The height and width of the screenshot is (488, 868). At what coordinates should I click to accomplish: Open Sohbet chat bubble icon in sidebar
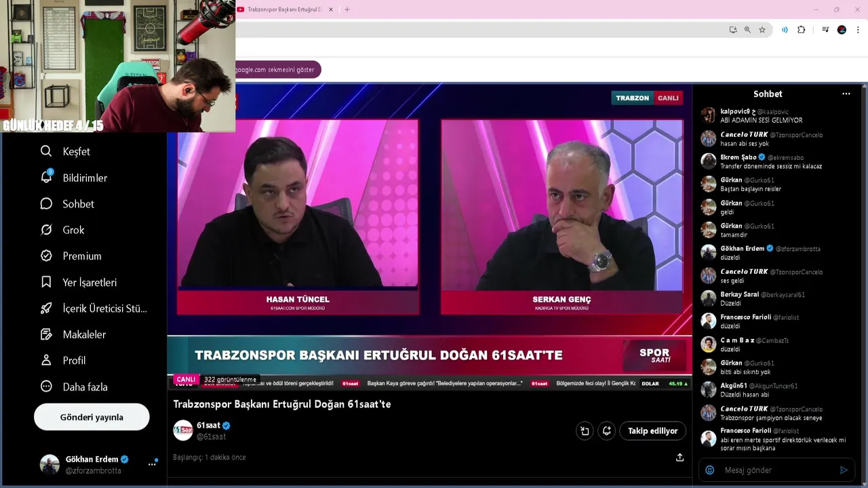pos(46,203)
